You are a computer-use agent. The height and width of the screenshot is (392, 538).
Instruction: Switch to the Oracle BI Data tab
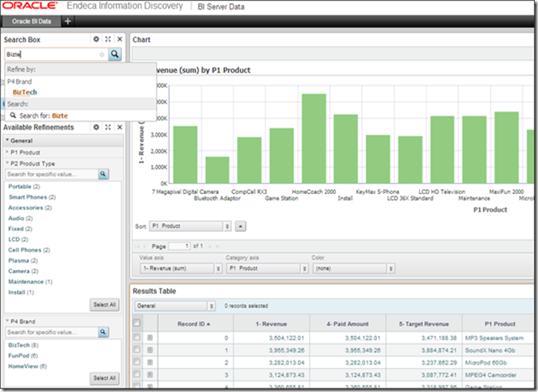tap(32, 21)
